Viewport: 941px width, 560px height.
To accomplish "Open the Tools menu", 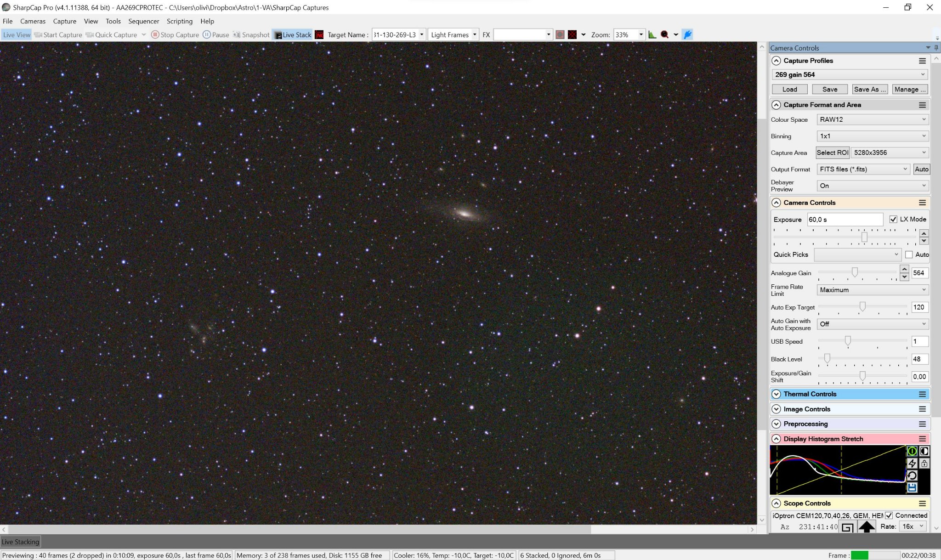I will coord(113,21).
